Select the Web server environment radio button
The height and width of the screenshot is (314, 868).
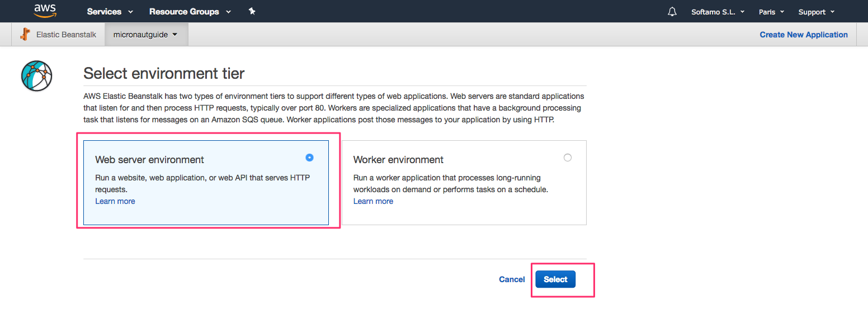(309, 158)
